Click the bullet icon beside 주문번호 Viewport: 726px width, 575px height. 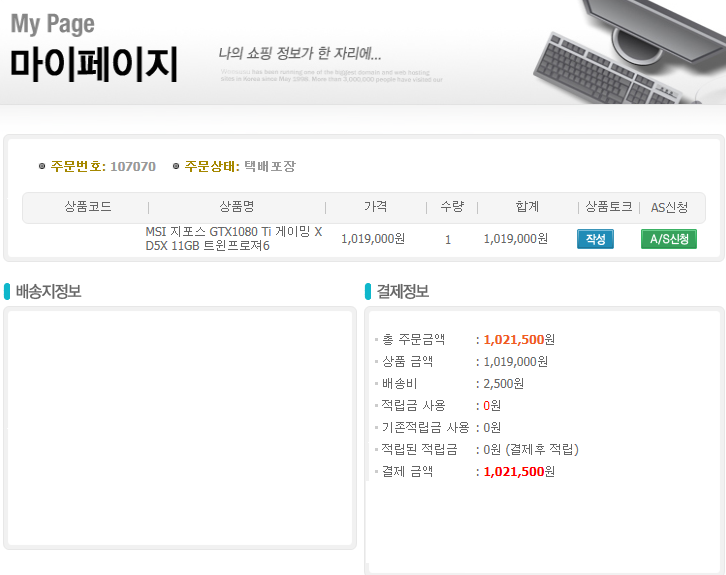41,166
